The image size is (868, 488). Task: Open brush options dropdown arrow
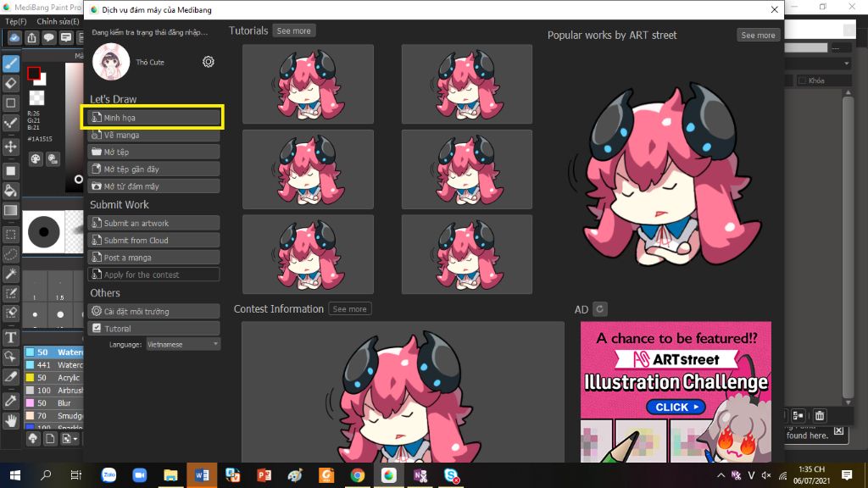[69, 439]
